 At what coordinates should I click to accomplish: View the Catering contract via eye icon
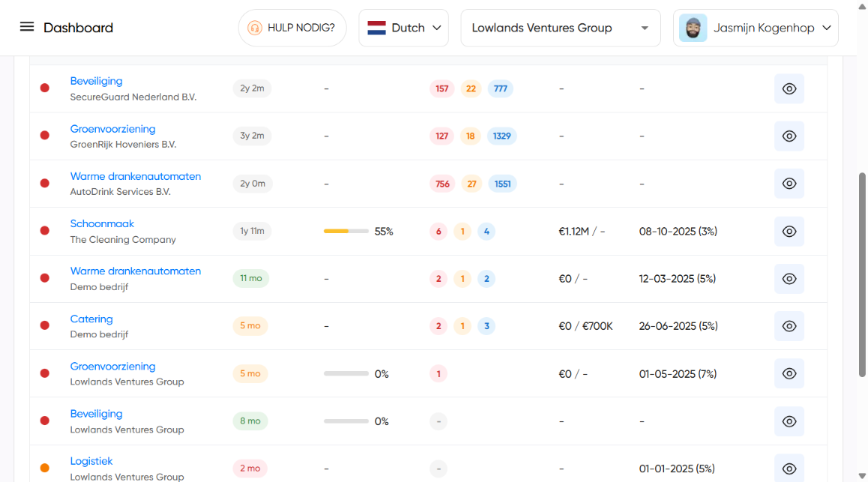tap(789, 326)
